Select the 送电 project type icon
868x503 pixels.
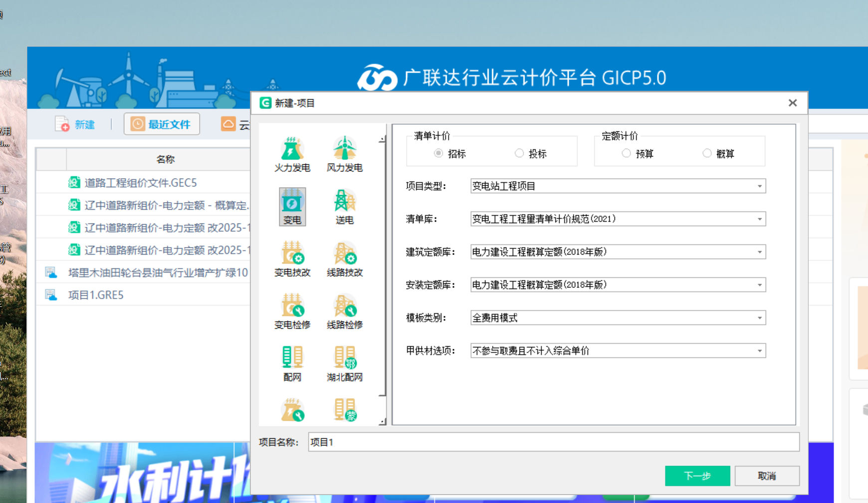344,206
